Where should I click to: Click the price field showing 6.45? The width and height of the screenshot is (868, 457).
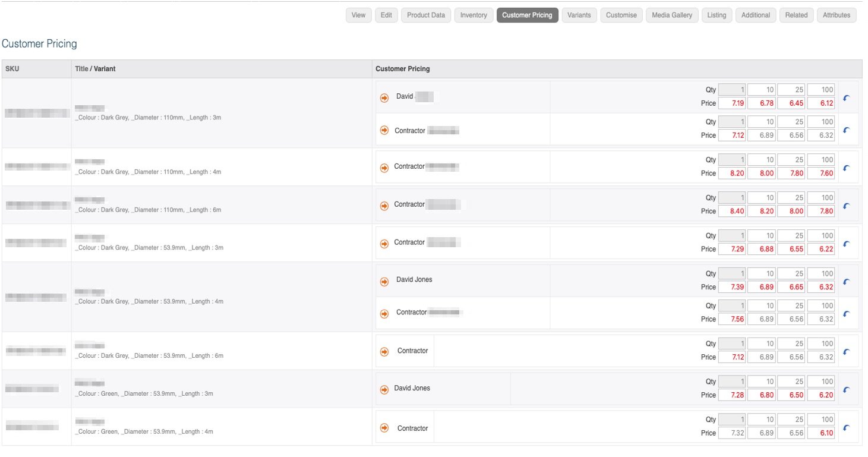click(791, 103)
